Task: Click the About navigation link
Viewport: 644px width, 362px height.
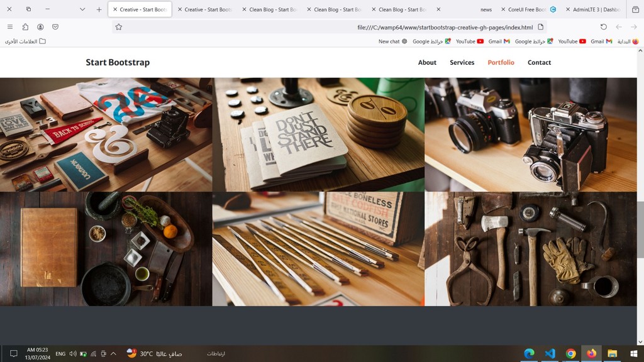Action: tap(427, 62)
